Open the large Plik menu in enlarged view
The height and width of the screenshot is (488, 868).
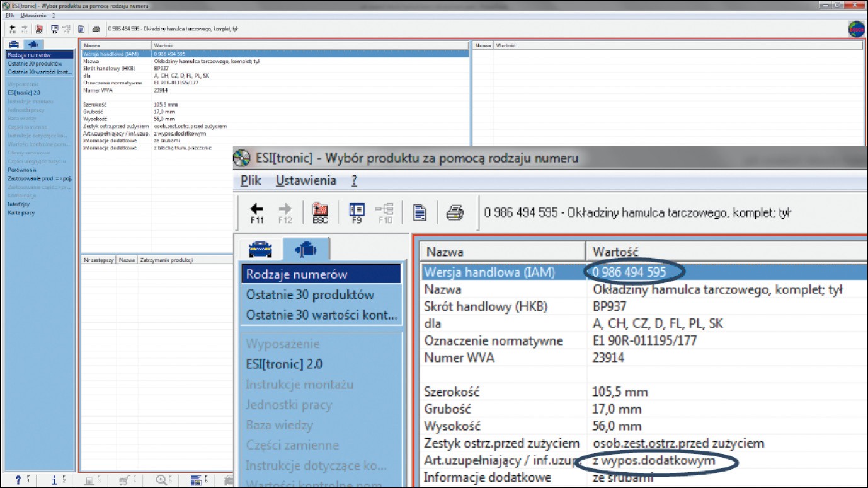click(x=251, y=181)
